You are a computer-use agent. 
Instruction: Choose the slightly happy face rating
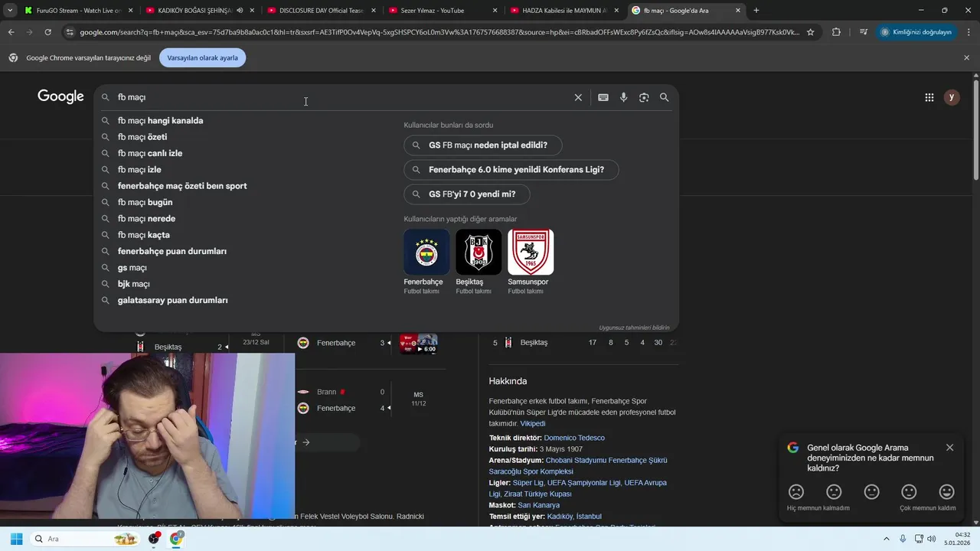(909, 492)
